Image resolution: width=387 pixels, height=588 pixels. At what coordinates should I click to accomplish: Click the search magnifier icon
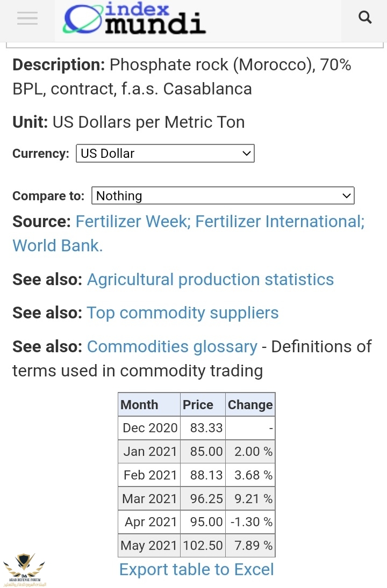[365, 18]
